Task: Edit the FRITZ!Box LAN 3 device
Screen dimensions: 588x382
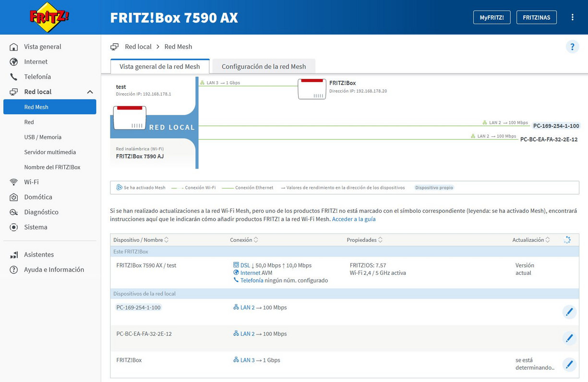Action: click(x=569, y=364)
